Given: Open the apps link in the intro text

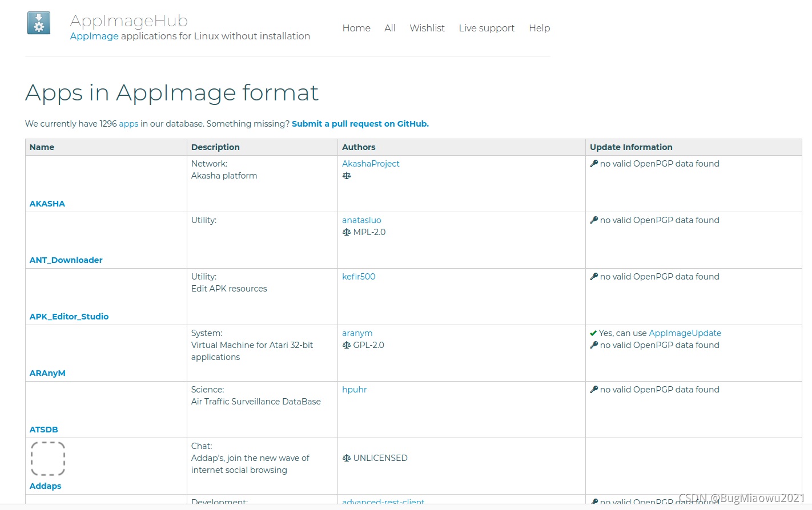Looking at the screenshot, I should pos(128,123).
